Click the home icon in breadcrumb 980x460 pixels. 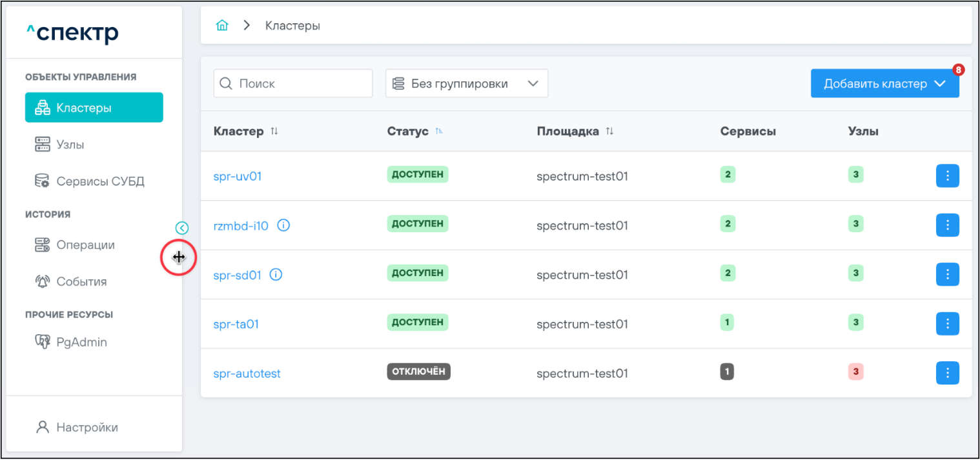(x=222, y=26)
